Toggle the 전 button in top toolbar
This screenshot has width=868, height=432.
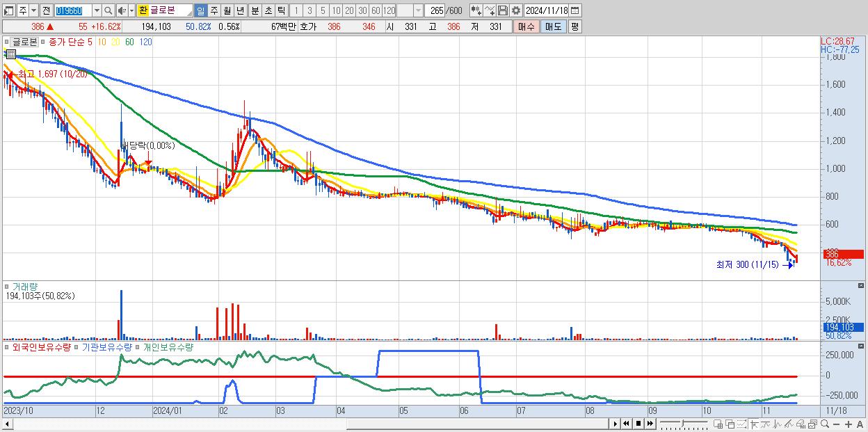(x=46, y=10)
